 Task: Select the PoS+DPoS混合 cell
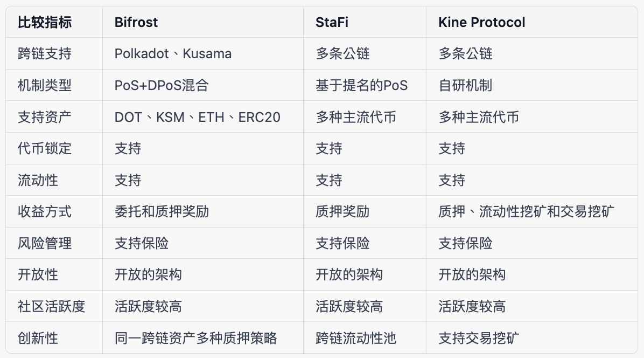[162, 85]
